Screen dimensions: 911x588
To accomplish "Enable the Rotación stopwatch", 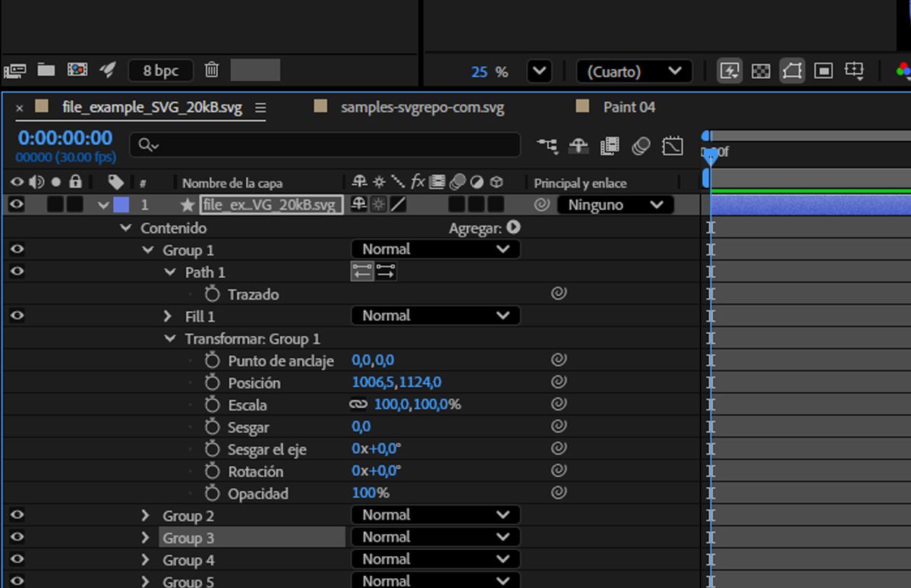I will (x=212, y=471).
